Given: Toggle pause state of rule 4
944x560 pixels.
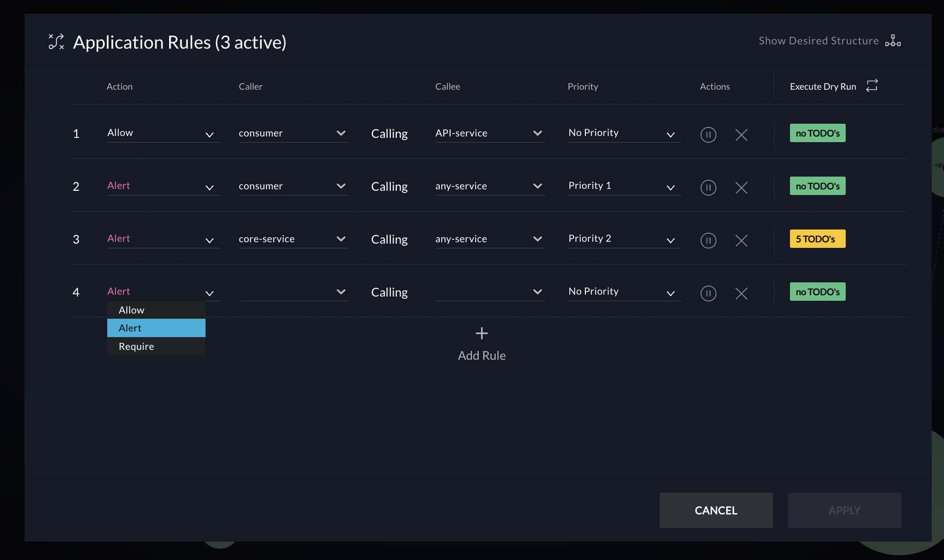Looking at the screenshot, I should [708, 293].
